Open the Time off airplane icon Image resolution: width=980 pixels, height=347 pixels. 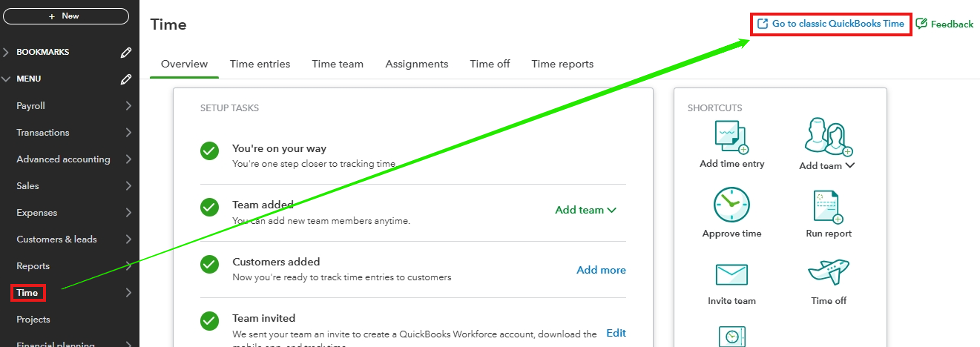pos(828,272)
